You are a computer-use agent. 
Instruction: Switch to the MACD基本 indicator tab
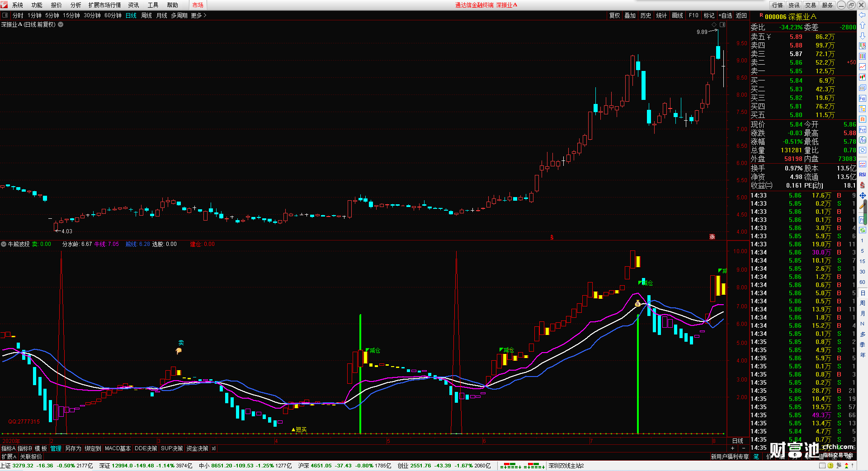[118, 448]
